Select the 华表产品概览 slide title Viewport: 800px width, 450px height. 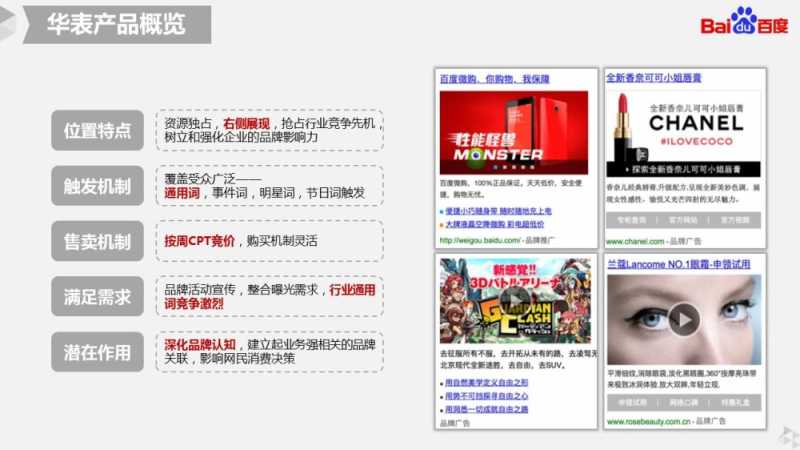[116, 24]
